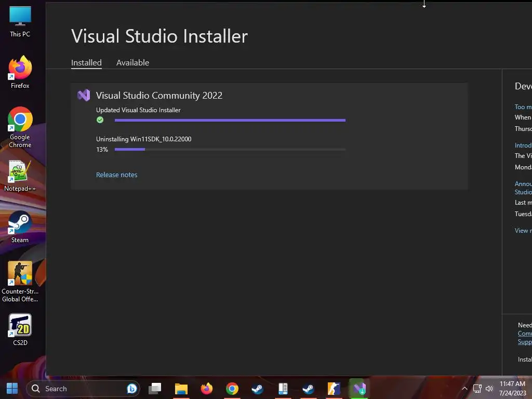The width and height of the screenshot is (532, 399).
Task: Open the clock and date in the taskbar
Action: (512, 389)
